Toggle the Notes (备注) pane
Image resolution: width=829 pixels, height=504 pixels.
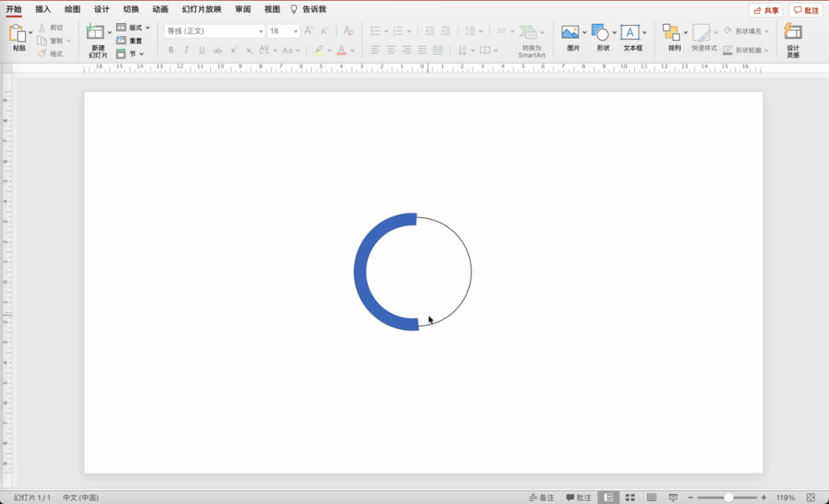pos(541,498)
